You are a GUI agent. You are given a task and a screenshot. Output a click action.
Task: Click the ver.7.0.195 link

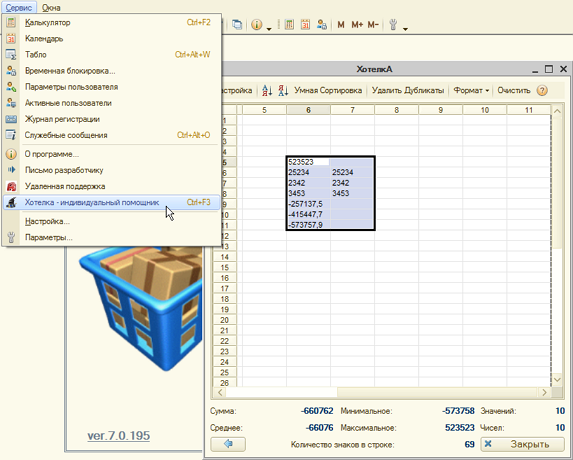118,436
